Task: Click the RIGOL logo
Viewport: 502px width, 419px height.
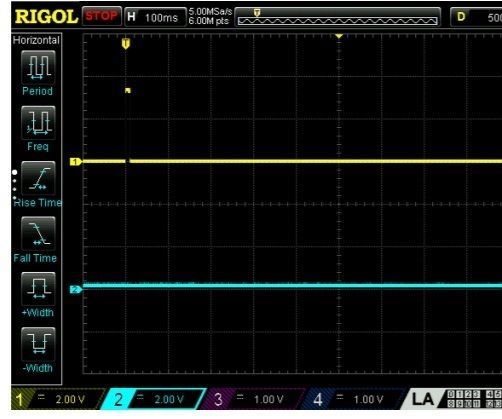Action: pyautogui.click(x=46, y=17)
